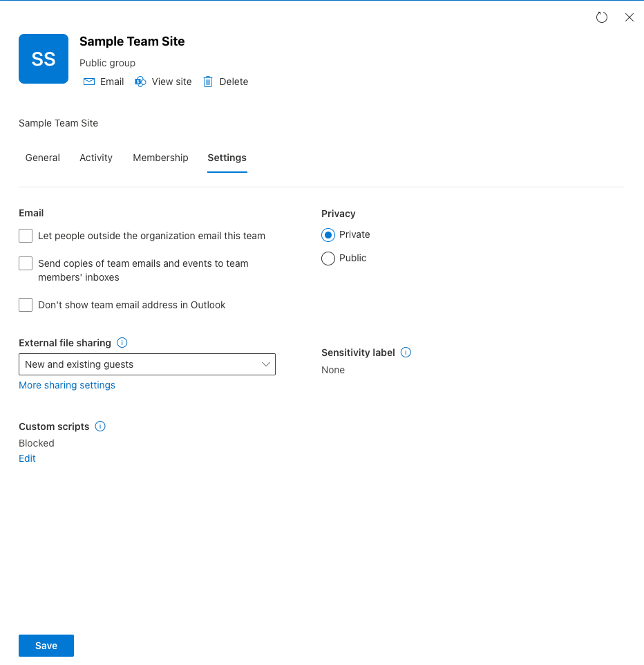Open the Activity tab
The width and height of the screenshot is (644, 665).
pyautogui.click(x=96, y=158)
